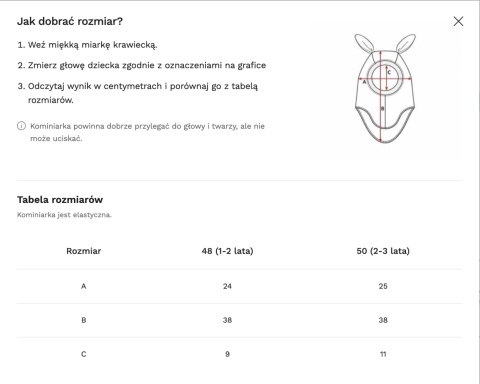Open the balaclava measurement diagram
Screen dimensions: 480x384
(x=385, y=88)
